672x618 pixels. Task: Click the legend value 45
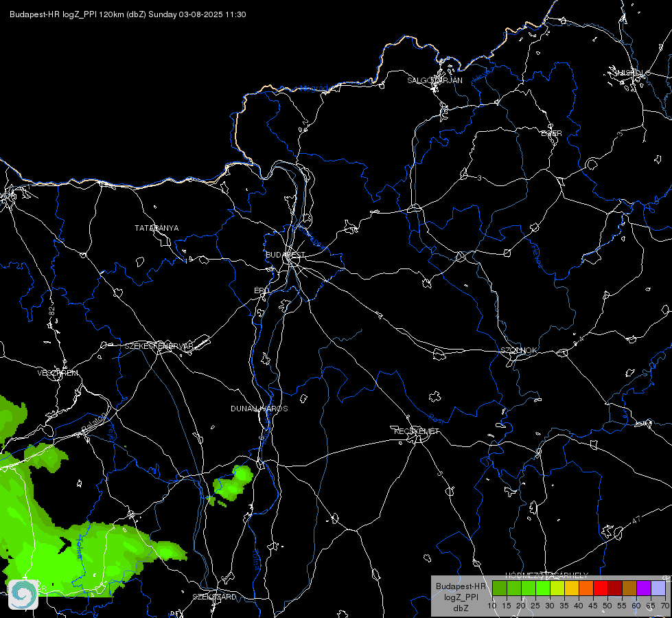(592, 606)
